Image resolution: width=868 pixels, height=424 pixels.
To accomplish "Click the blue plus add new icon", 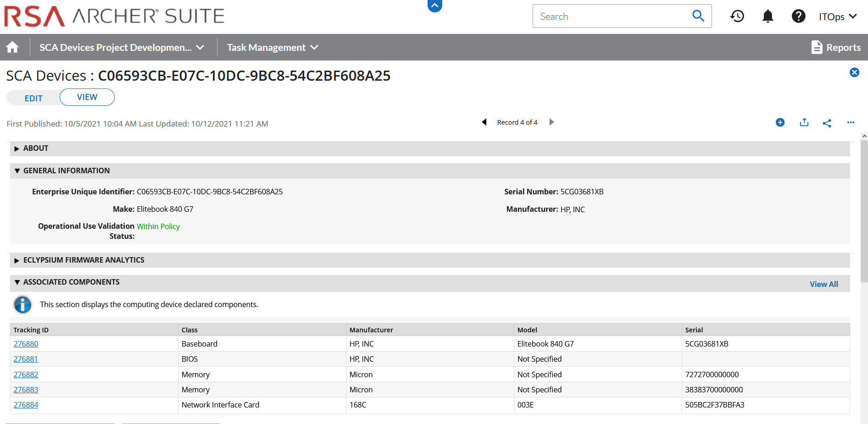I will [780, 122].
